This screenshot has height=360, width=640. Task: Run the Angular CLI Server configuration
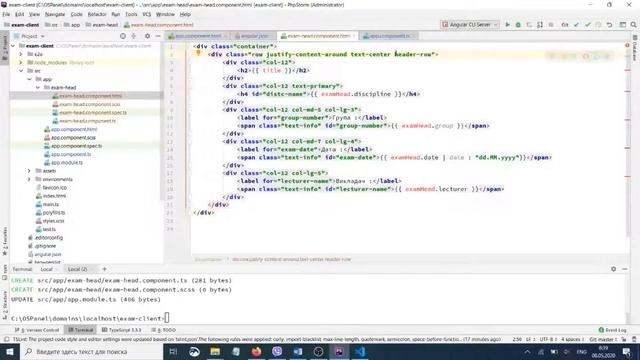pos(507,24)
